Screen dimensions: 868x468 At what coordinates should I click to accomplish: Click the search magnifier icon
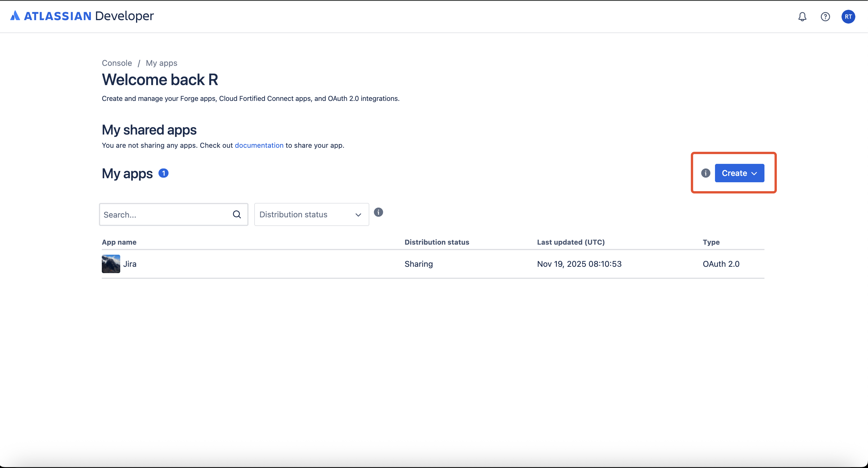coord(237,214)
